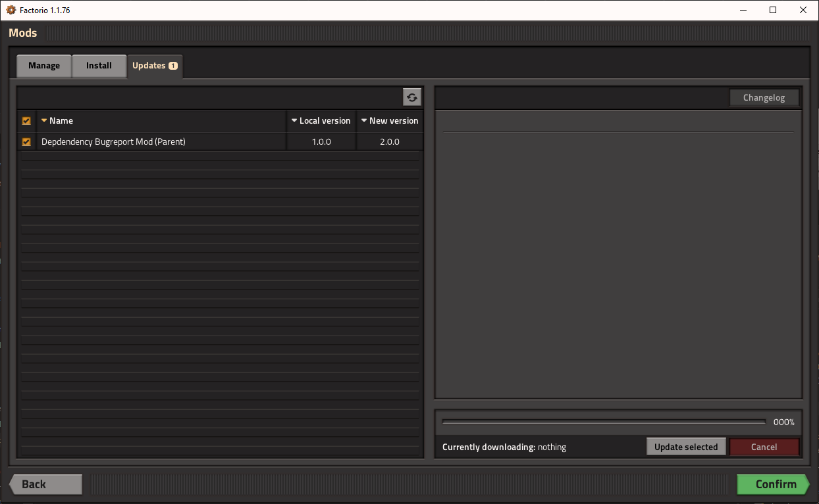Maximize the Factorio window
819x504 pixels.
(774, 10)
